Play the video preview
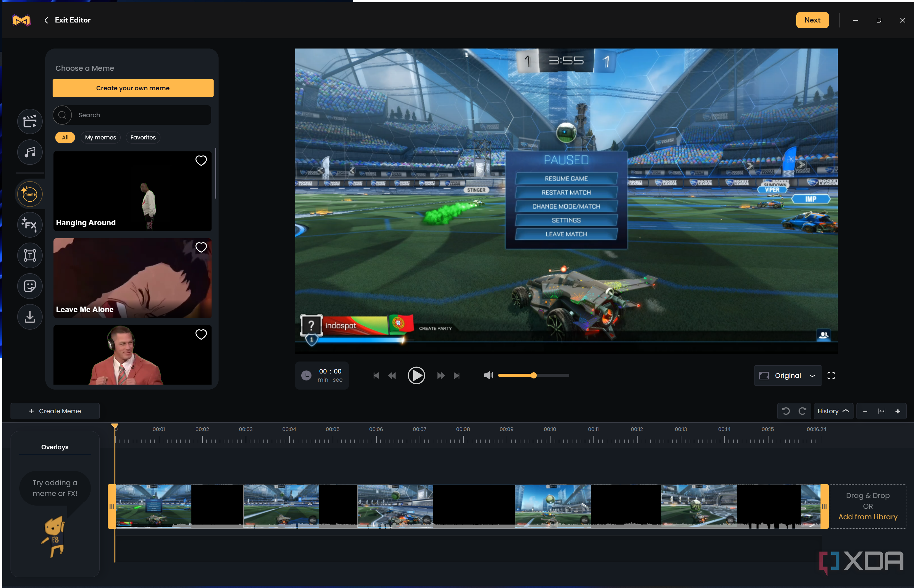The image size is (914, 588). click(416, 376)
